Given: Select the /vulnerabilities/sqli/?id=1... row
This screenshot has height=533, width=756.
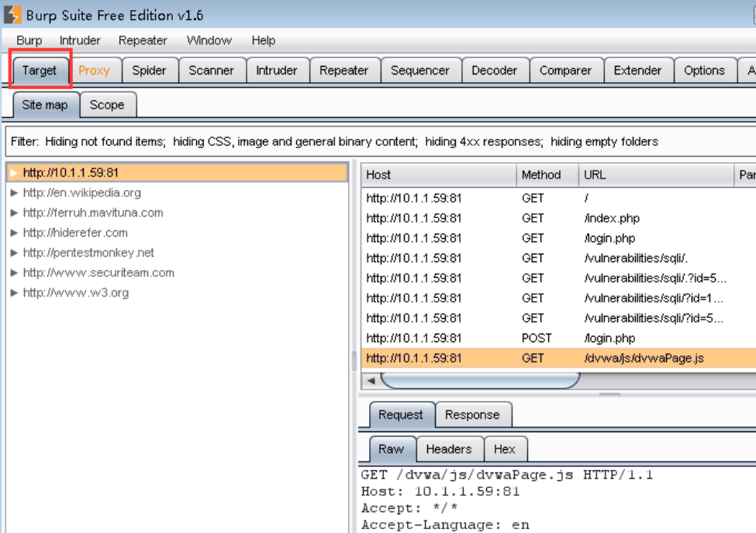Looking at the screenshot, I should point(558,298).
